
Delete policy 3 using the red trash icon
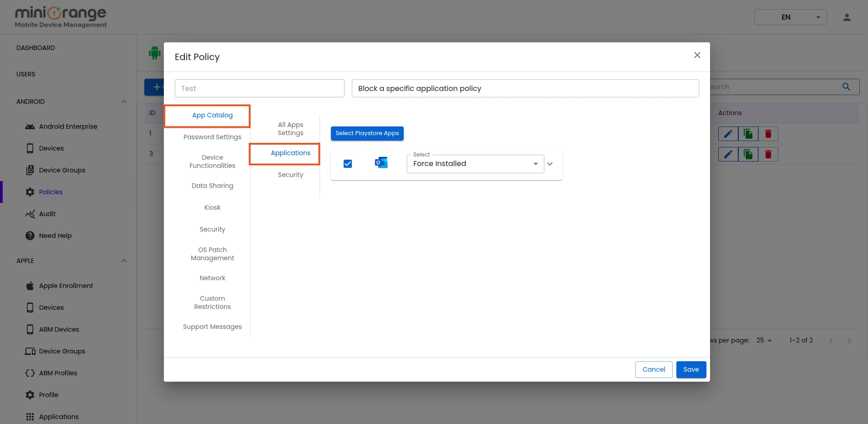768,154
